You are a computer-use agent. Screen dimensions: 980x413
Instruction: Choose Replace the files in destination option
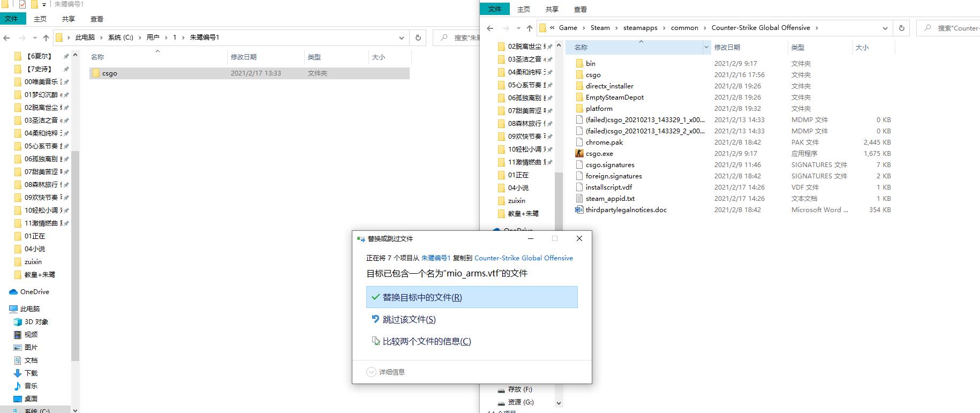point(472,297)
